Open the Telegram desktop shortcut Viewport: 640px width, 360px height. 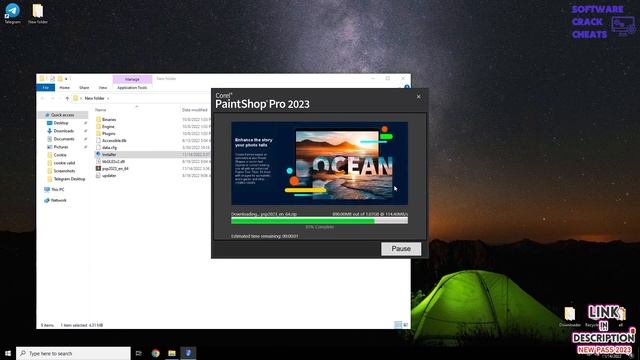12,13
